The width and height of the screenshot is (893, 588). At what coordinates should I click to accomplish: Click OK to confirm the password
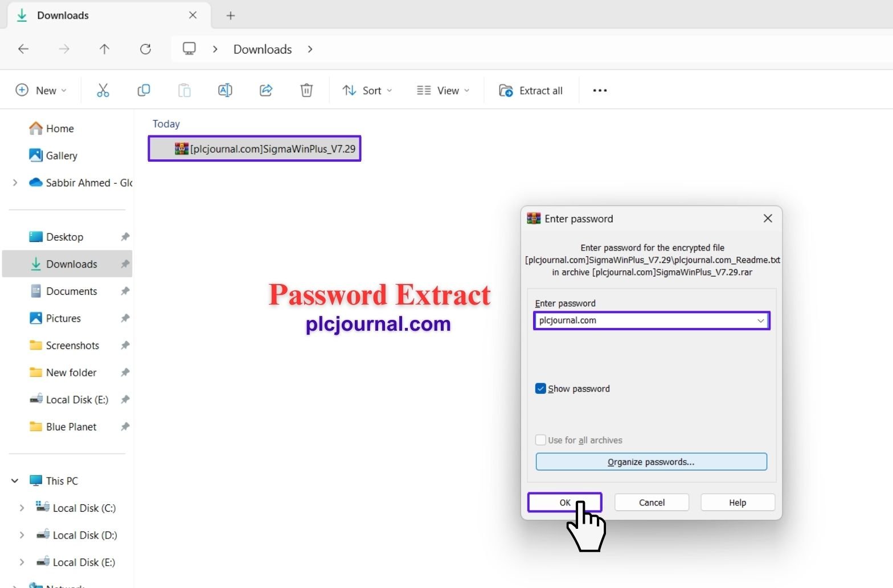click(565, 503)
